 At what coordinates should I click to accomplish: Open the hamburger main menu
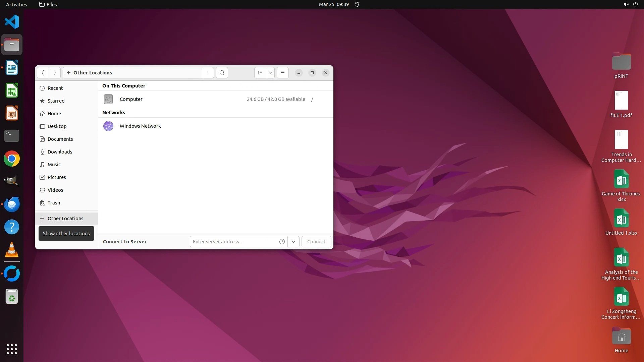282,73
